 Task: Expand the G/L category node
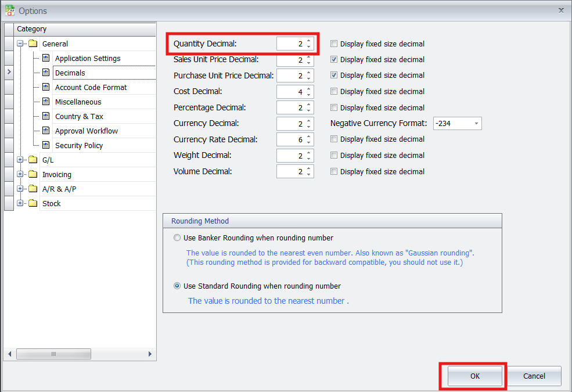click(x=20, y=160)
